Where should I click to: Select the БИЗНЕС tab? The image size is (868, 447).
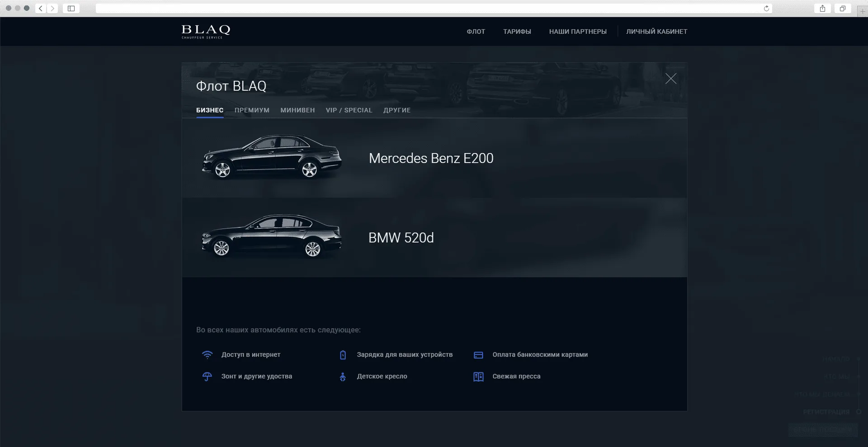[x=210, y=110]
